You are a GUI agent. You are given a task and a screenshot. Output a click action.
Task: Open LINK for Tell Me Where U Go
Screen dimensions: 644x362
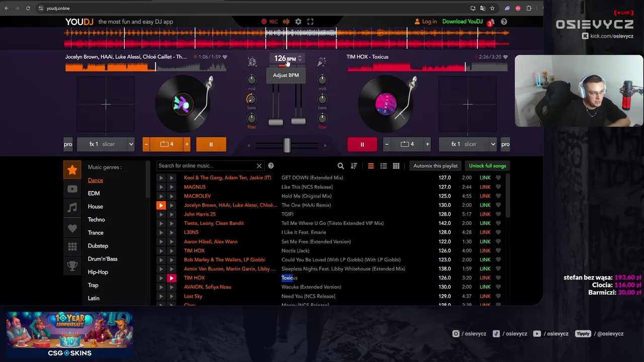coord(485,223)
